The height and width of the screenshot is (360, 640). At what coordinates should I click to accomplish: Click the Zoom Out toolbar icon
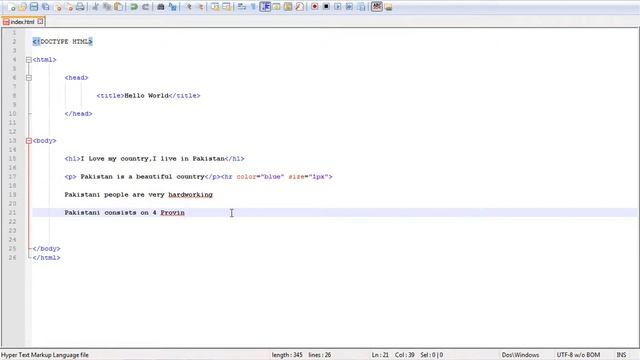[200, 7]
